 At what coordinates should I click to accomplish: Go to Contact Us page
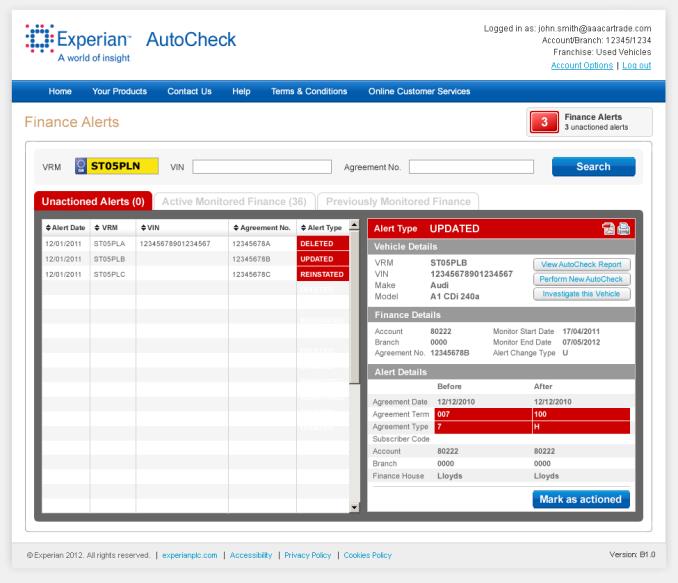pyautogui.click(x=189, y=91)
